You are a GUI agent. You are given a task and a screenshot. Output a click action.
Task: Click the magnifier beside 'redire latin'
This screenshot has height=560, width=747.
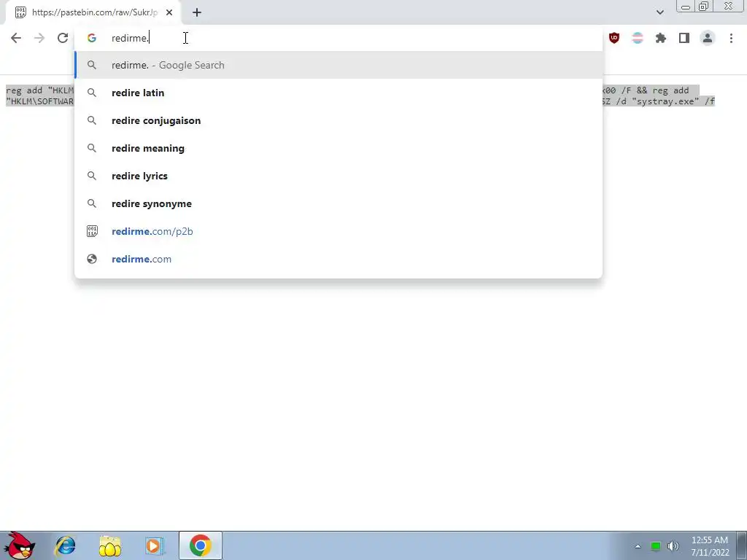coord(91,93)
